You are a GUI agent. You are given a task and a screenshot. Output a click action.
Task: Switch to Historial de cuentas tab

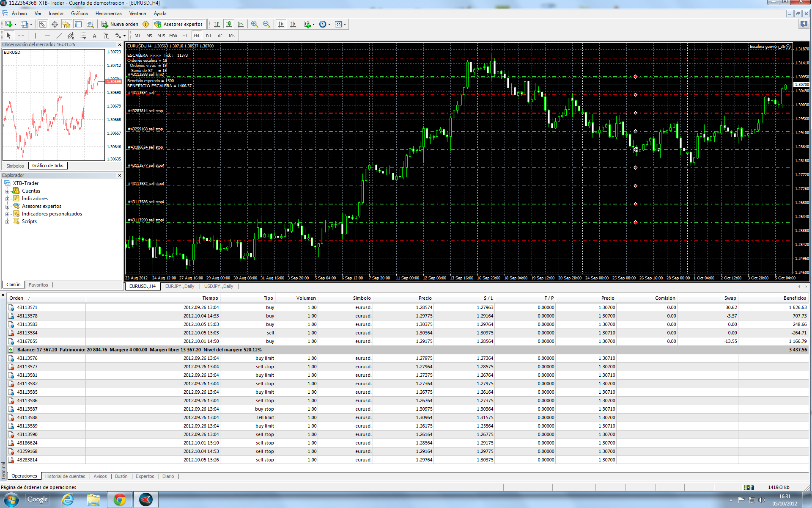(65, 476)
